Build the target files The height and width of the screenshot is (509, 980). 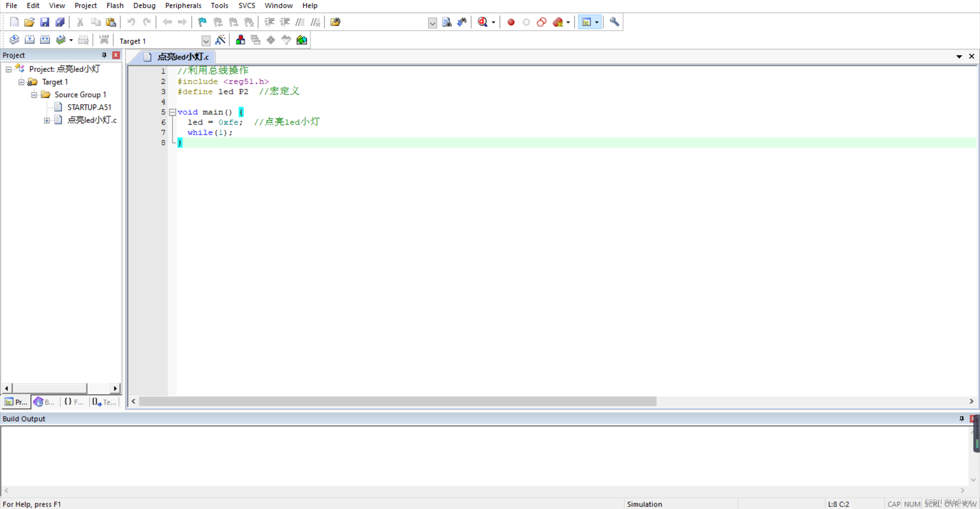30,40
